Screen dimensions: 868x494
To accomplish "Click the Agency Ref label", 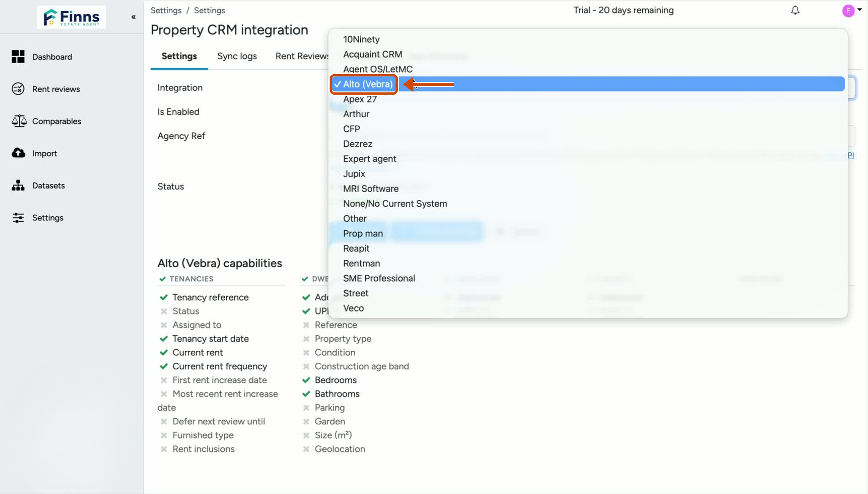I will click(x=181, y=136).
